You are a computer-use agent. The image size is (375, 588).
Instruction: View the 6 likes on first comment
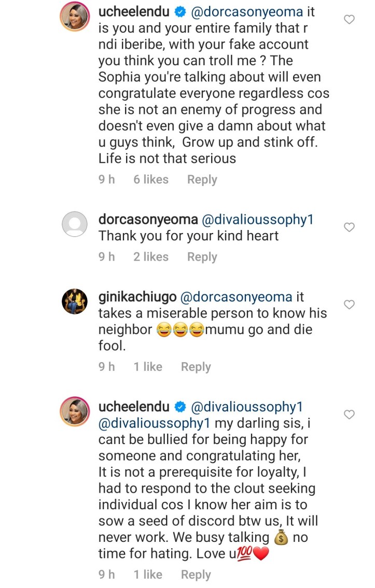tap(151, 180)
